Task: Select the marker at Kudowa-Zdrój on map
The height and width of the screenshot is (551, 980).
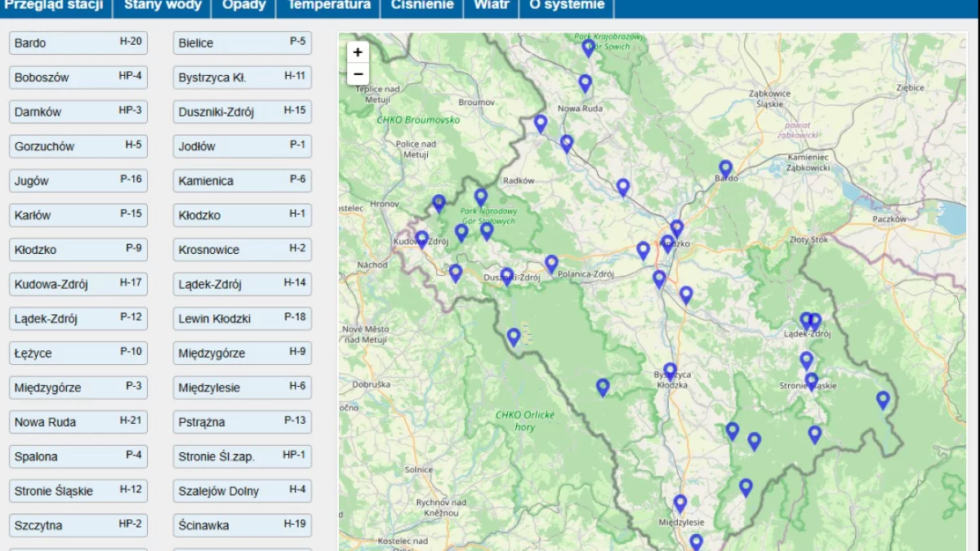Action: click(x=421, y=239)
